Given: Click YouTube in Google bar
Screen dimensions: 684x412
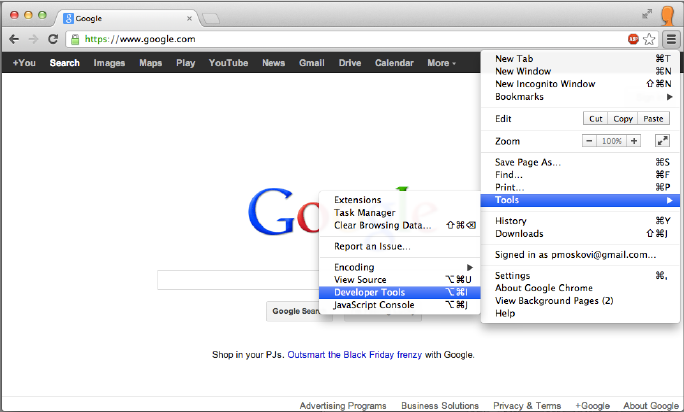Looking at the screenshot, I should pyautogui.click(x=228, y=63).
